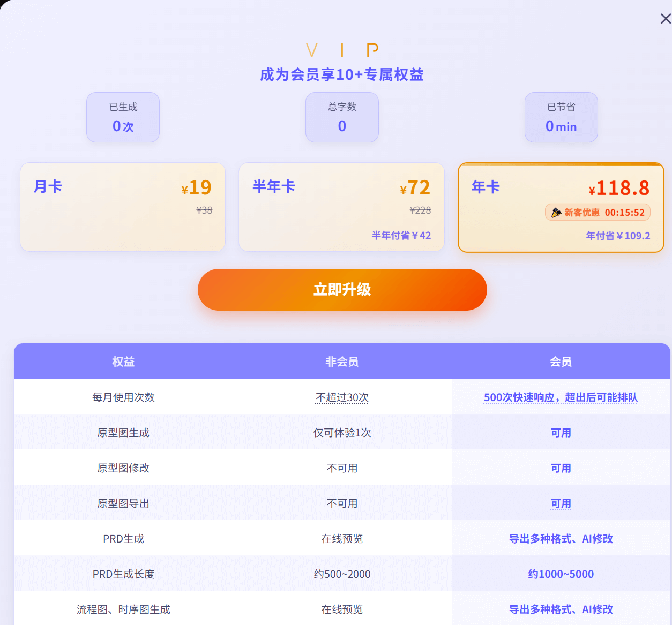Click the underlined 不超过30次 link
Viewport: 672px width, 625px height.
(342, 397)
